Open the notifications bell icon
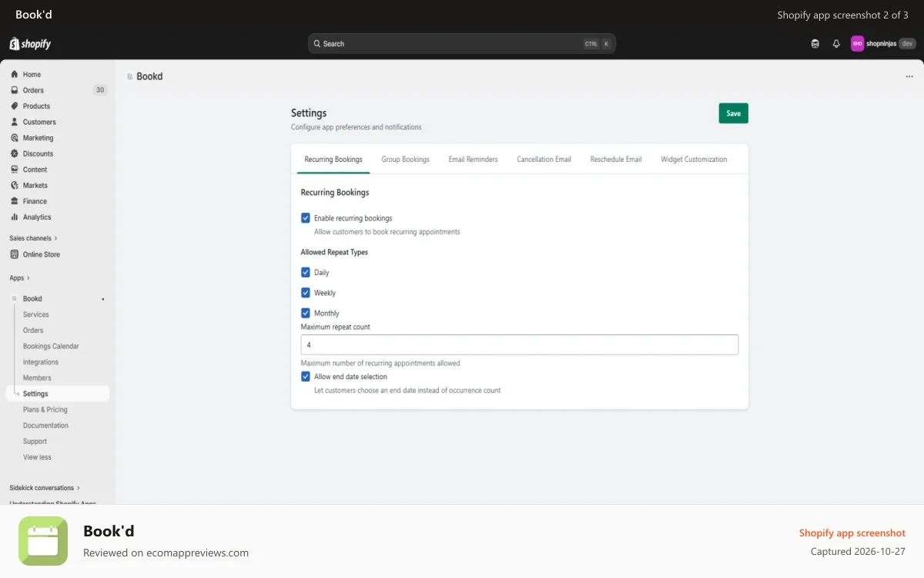 coord(836,44)
